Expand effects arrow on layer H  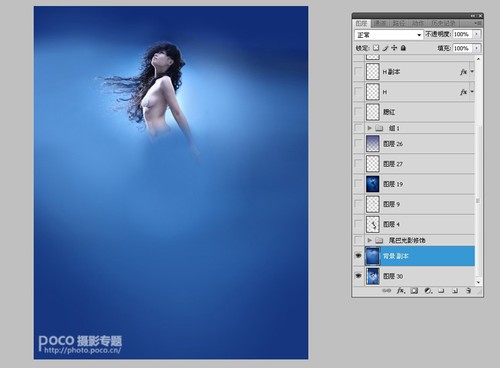pos(472,92)
